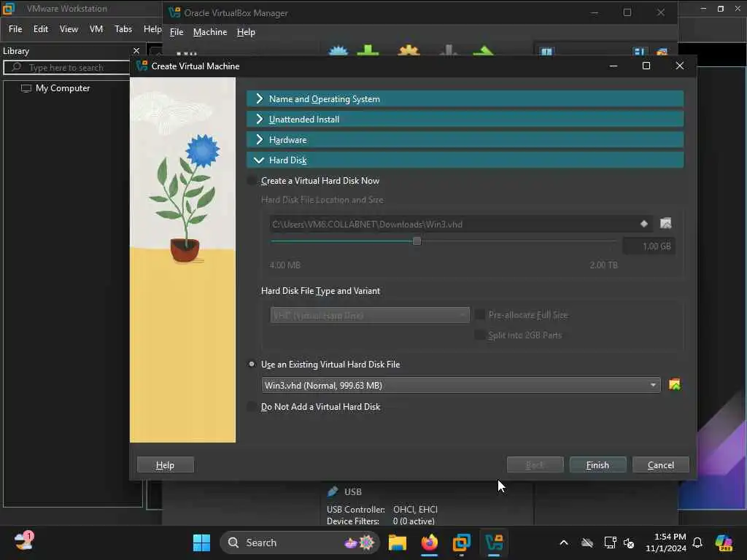
Task: Expand the Hardware section
Action: [x=465, y=139]
